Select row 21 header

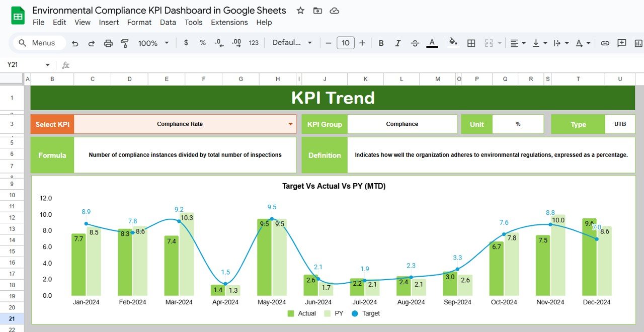(12, 319)
